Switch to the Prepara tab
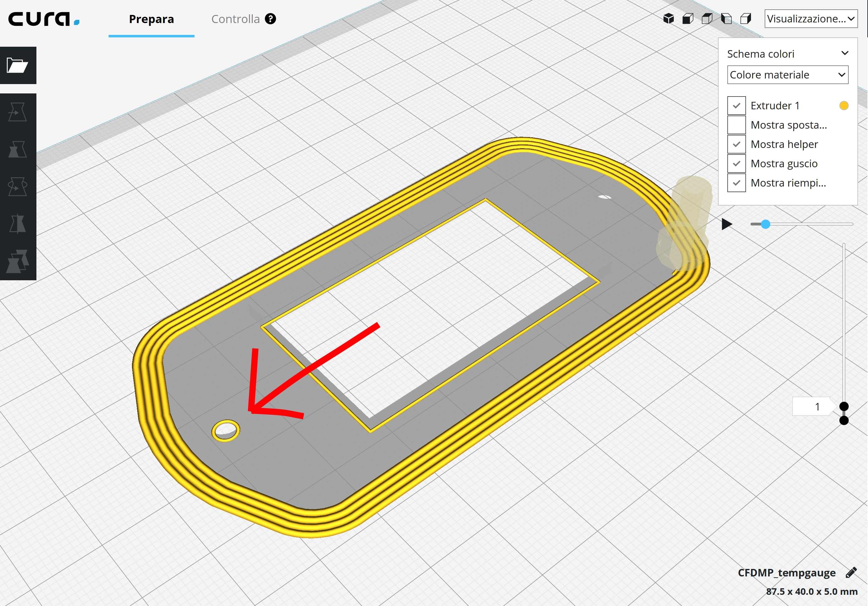 151,19
